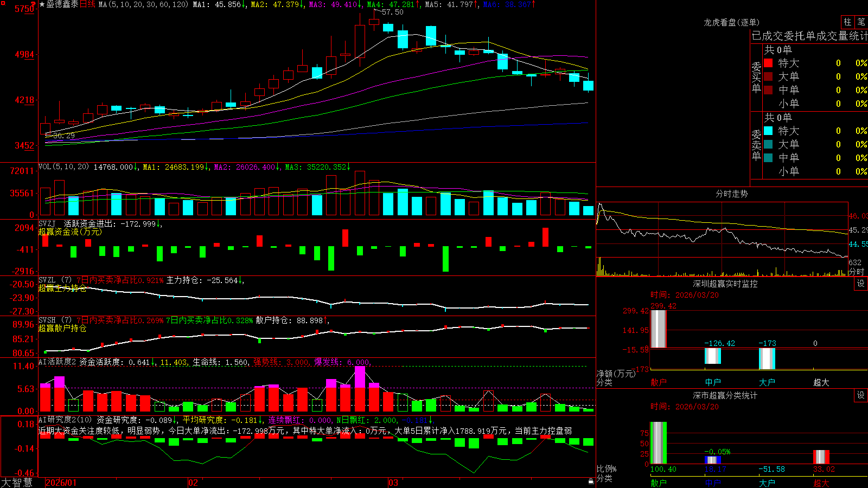Select the AI研究度2(10) indicator title
Screen dimensions: 868x488
click(x=66, y=420)
